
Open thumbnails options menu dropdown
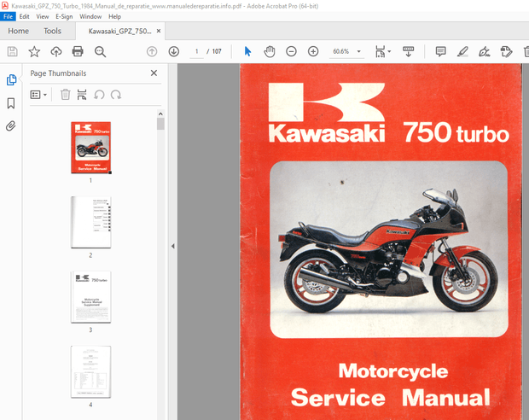38,95
